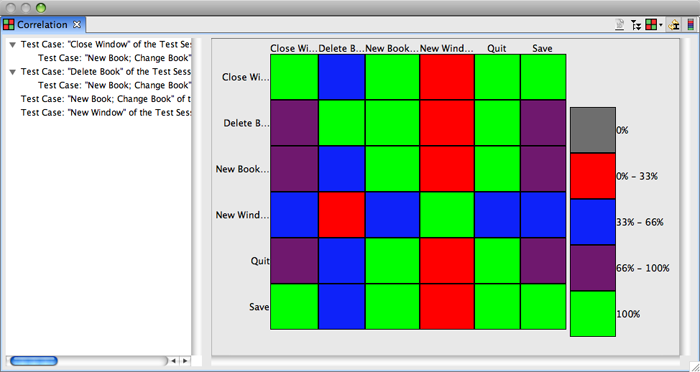700x372 pixels.
Task: Click the scroll right arrow button
Action: [x=185, y=361]
